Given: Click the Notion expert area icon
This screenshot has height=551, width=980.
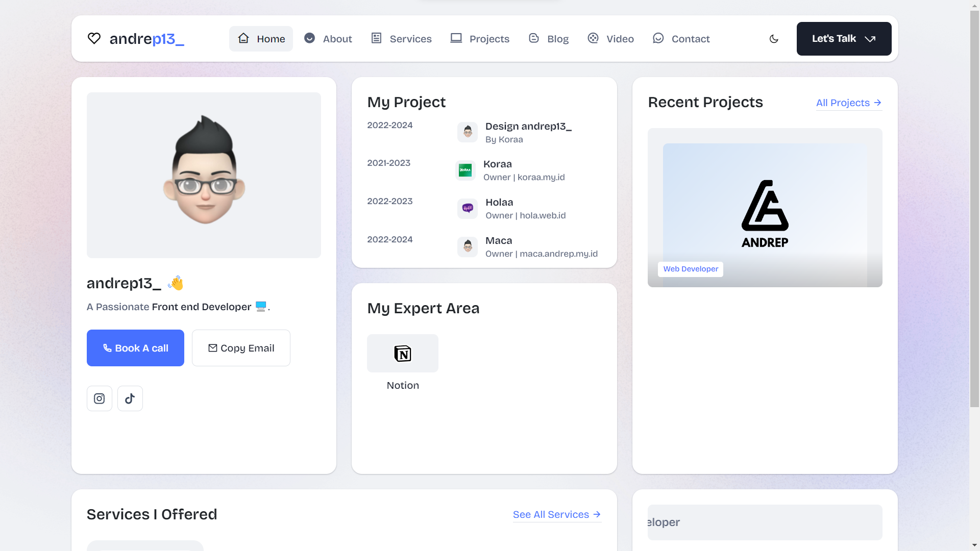Looking at the screenshot, I should [403, 354].
